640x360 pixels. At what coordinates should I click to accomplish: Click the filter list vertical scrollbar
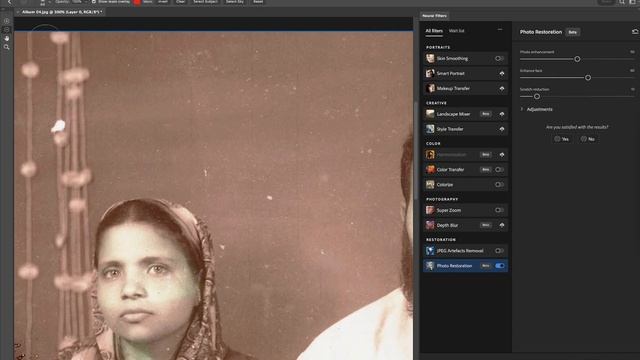click(x=415, y=150)
